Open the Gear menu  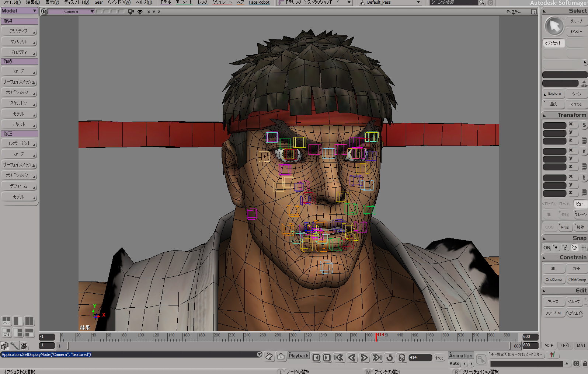98,2
